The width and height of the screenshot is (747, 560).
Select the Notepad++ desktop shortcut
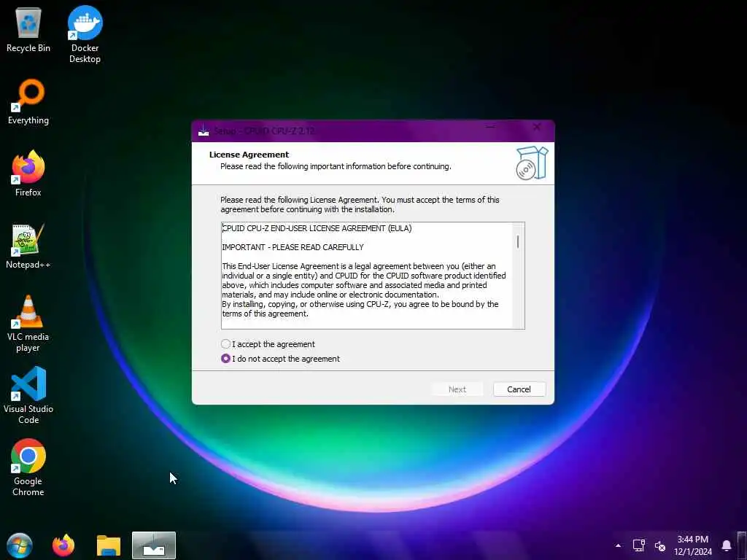pos(28,246)
